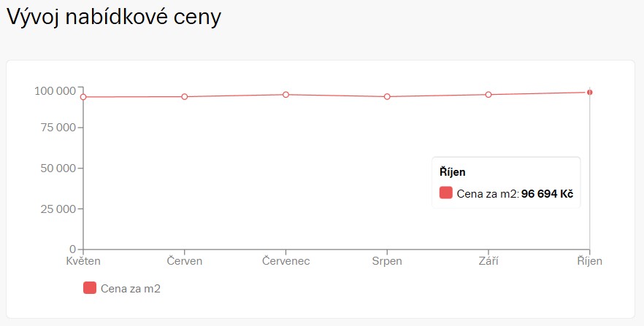This screenshot has width=644, height=326.
Task: Click the Říjen label on the x-axis
Action: click(x=589, y=261)
